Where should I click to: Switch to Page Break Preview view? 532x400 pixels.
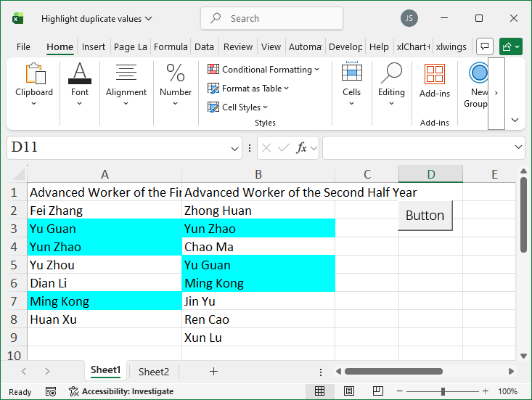point(379,391)
